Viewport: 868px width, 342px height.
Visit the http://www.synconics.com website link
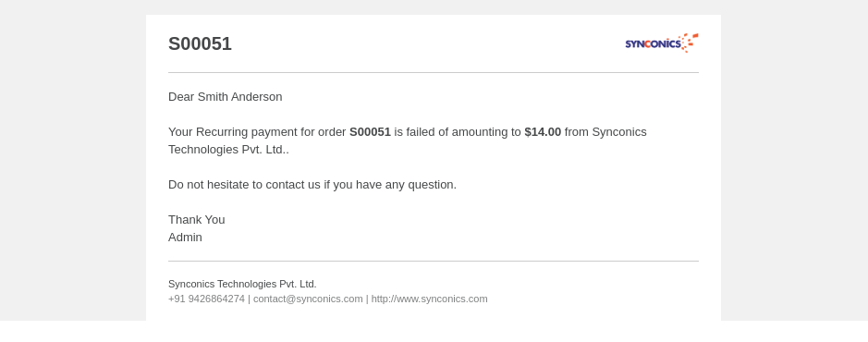pos(429,299)
